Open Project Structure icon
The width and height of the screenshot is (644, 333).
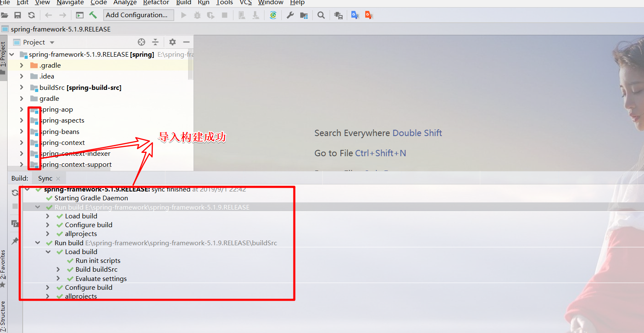tap(304, 15)
